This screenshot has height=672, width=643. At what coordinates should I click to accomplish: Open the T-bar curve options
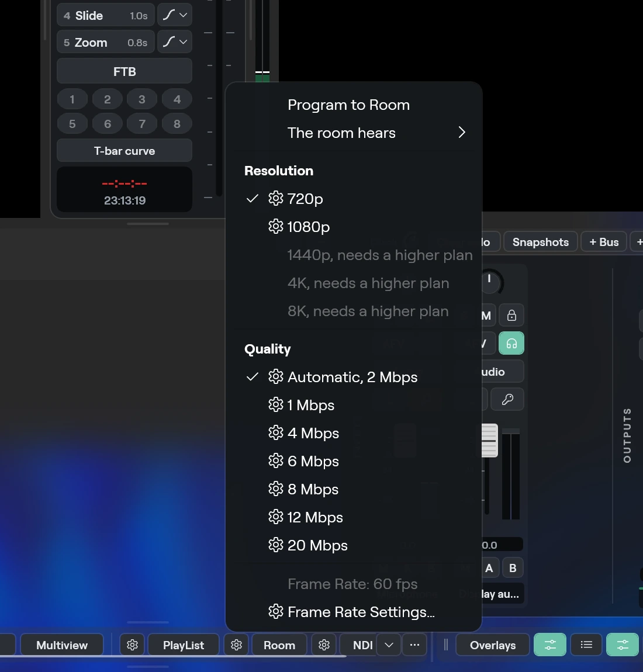[x=125, y=150]
